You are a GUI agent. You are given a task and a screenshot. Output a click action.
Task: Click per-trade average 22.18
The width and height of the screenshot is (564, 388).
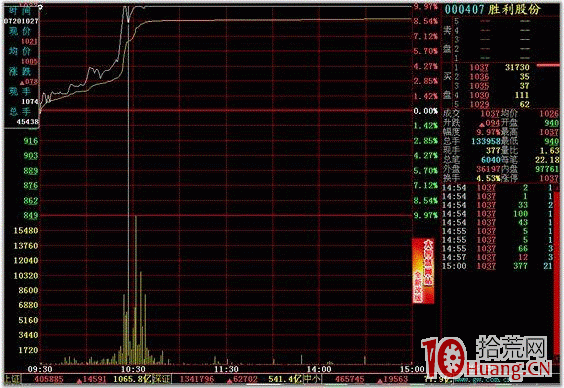pyautogui.click(x=547, y=160)
